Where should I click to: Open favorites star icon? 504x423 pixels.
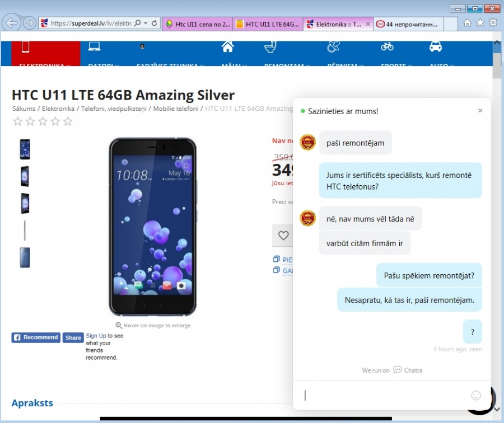(x=480, y=22)
